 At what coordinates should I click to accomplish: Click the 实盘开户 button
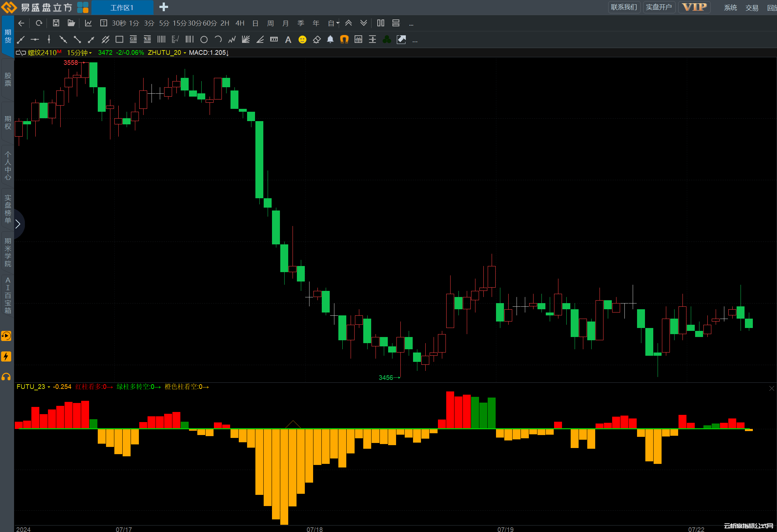[x=659, y=7]
